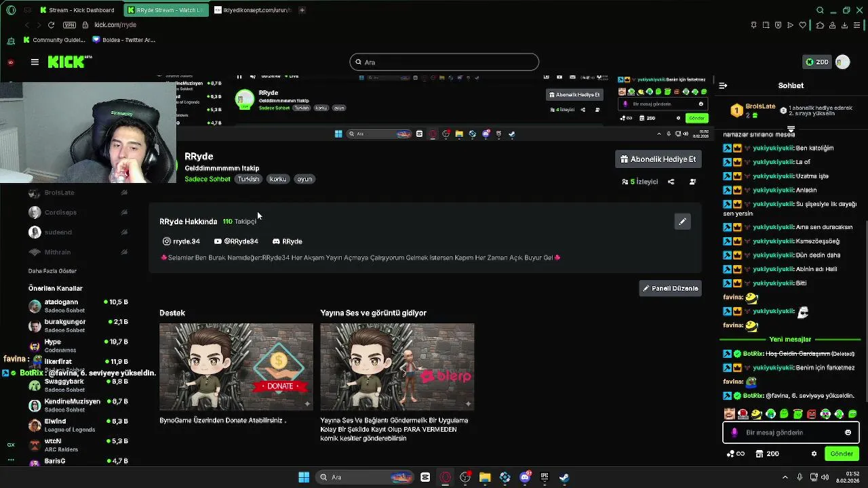Focus the Ara search field on Kick
The height and width of the screenshot is (488, 868).
point(444,62)
